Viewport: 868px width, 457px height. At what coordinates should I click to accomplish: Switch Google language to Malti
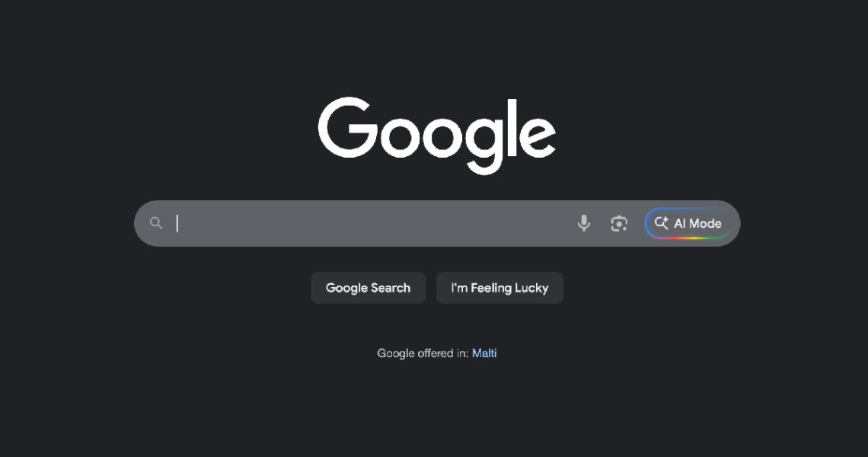pos(484,353)
